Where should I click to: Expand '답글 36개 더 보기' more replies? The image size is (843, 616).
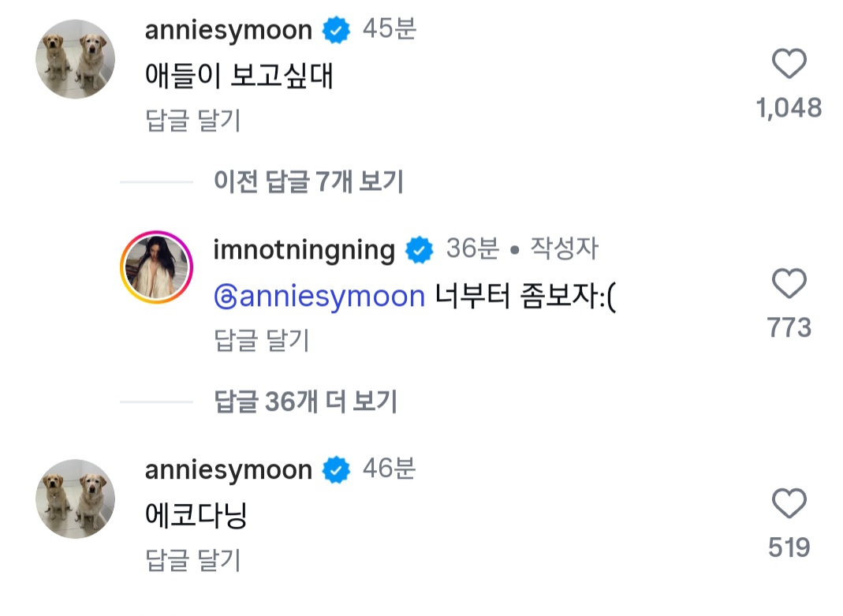(305, 401)
